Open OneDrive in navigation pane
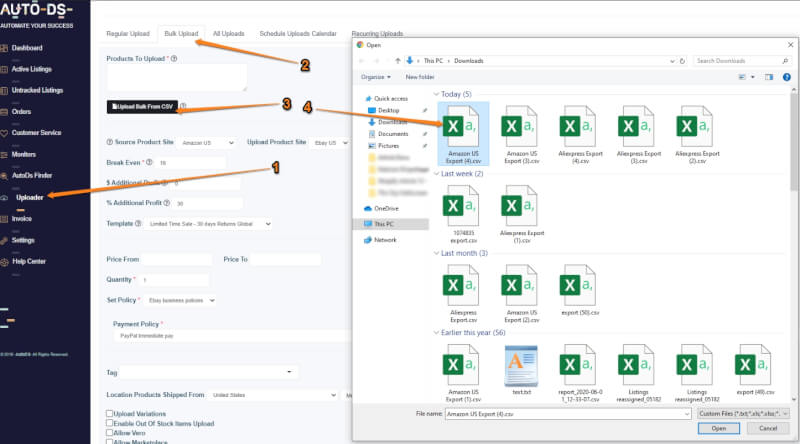 click(386, 208)
